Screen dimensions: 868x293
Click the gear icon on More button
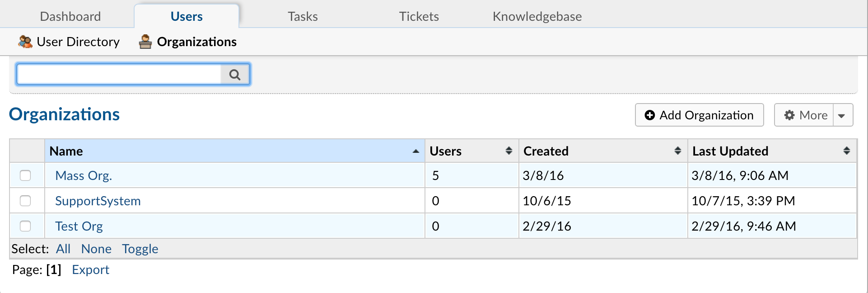[x=789, y=115]
